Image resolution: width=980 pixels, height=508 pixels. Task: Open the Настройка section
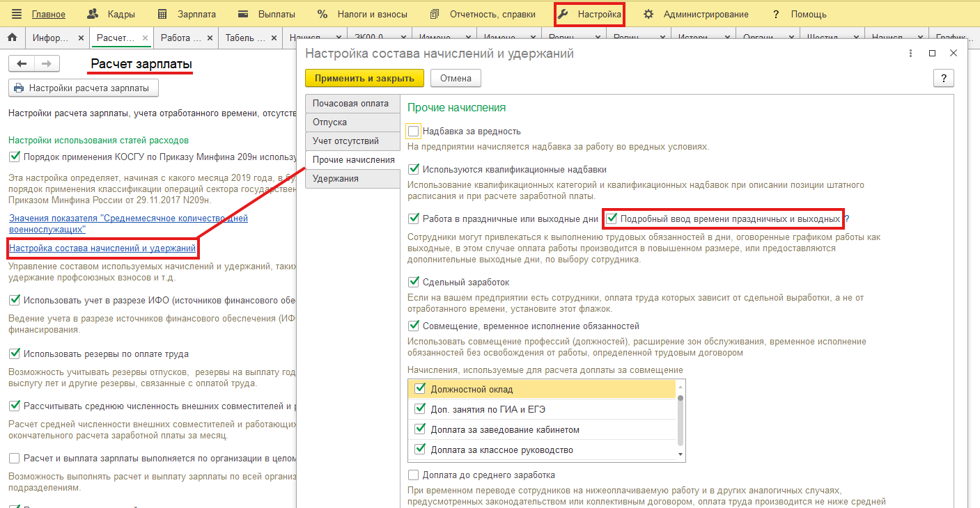pos(589,14)
